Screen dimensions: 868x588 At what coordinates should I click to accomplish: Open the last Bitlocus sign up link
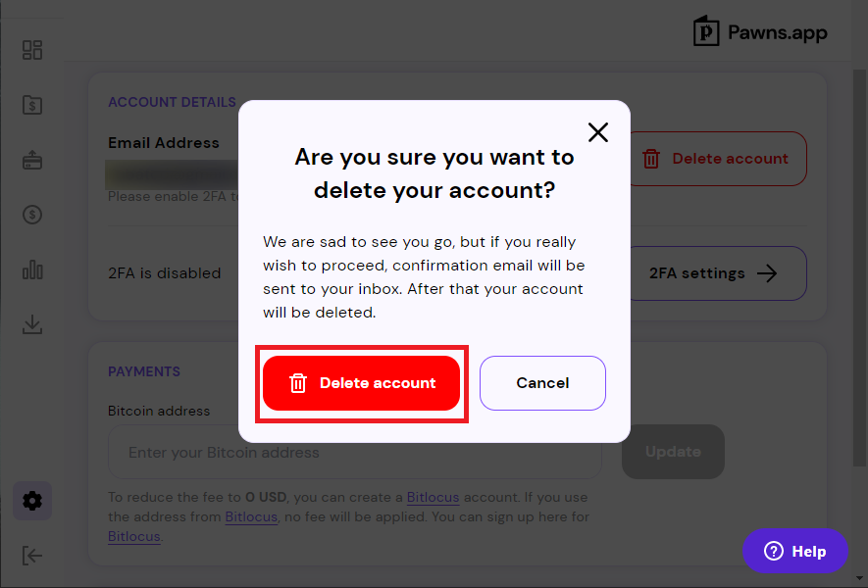point(134,537)
